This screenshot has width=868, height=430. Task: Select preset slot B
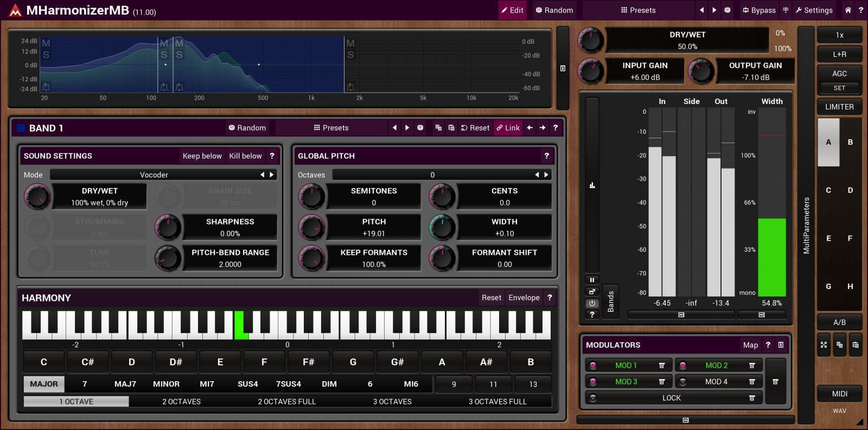(850, 142)
